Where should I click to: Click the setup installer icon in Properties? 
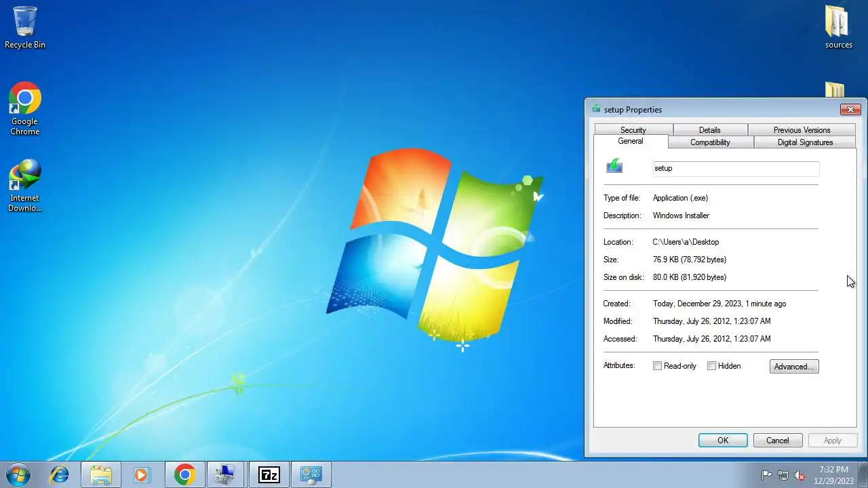tap(614, 166)
